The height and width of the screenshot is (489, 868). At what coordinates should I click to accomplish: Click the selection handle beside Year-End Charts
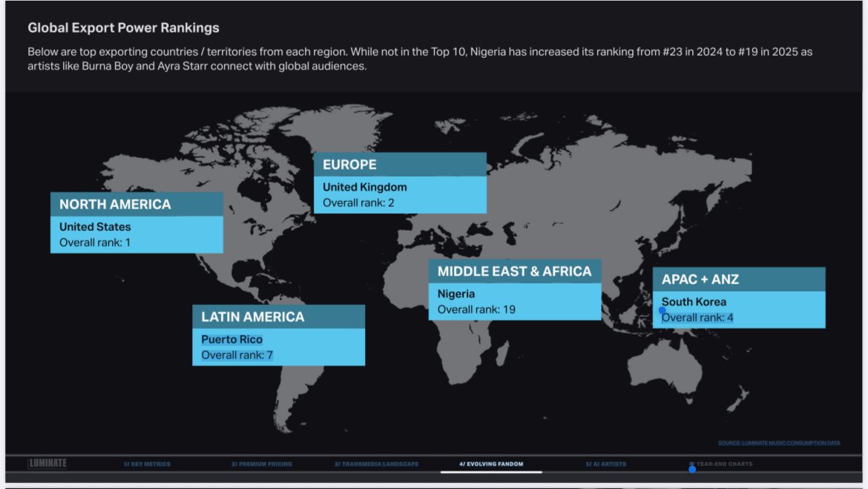click(x=692, y=469)
